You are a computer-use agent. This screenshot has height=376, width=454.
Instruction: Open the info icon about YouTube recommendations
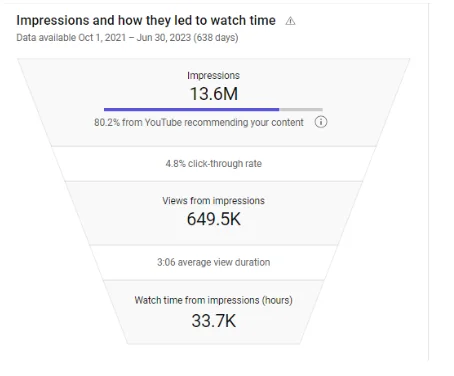click(x=321, y=122)
